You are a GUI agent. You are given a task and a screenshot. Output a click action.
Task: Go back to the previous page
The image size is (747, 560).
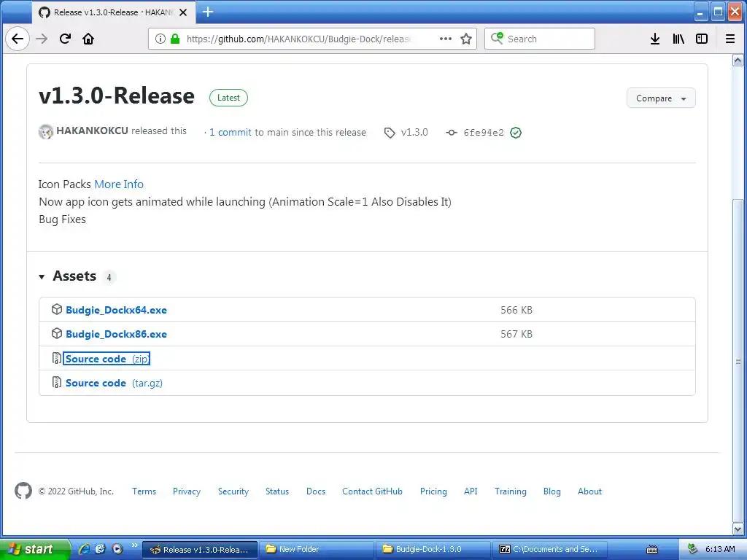tap(18, 39)
